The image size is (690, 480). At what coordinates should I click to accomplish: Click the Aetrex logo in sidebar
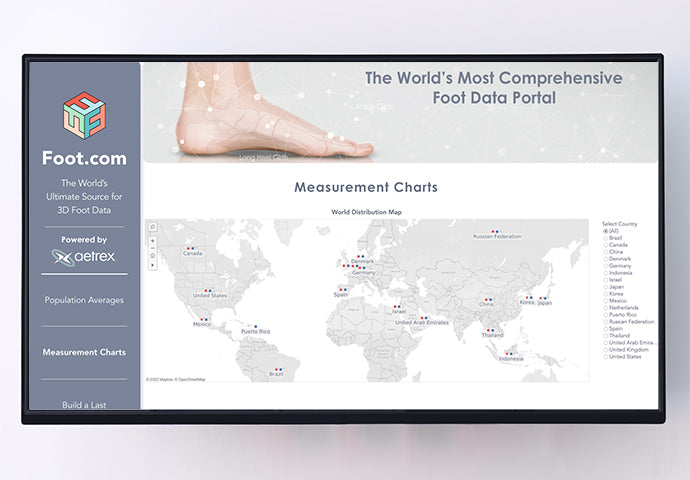(x=84, y=257)
